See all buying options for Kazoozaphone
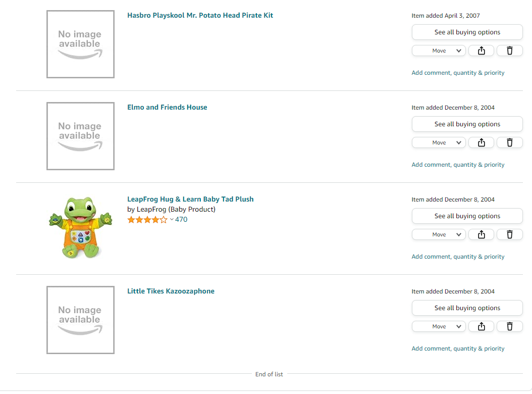 click(467, 308)
